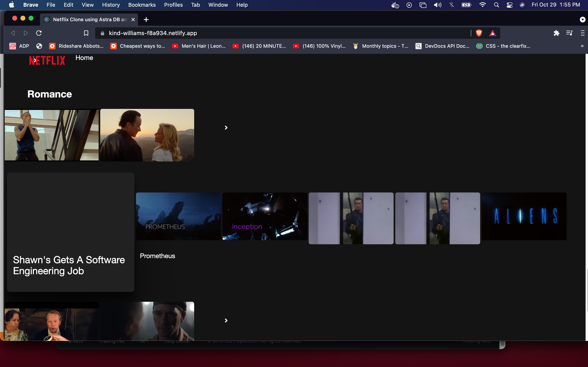Open Brave Rewards via the triangle icon
This screenshot has height=367, width=588.
492,33
